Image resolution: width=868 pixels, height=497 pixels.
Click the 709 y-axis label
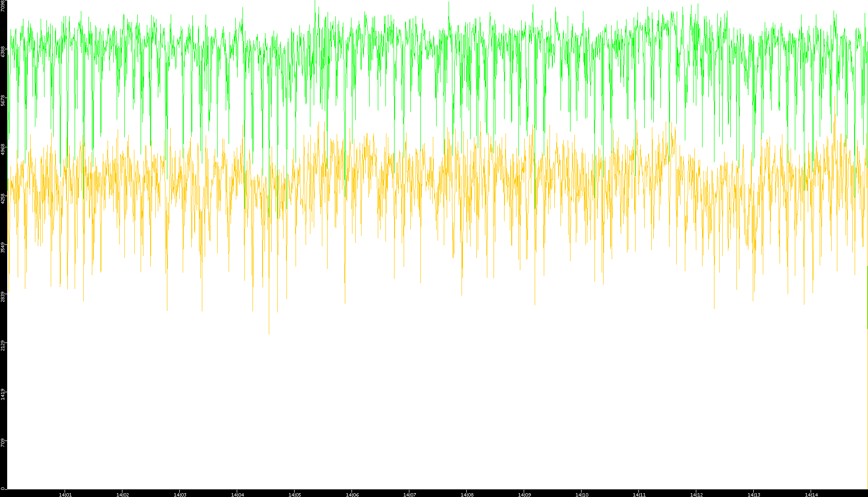point(3,442)
